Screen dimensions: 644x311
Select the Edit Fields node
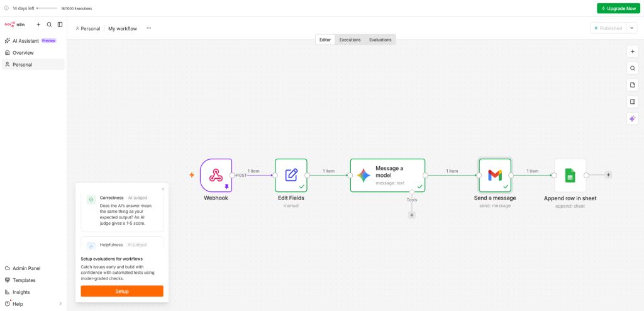pyautogui.click(x=291, y=175)
